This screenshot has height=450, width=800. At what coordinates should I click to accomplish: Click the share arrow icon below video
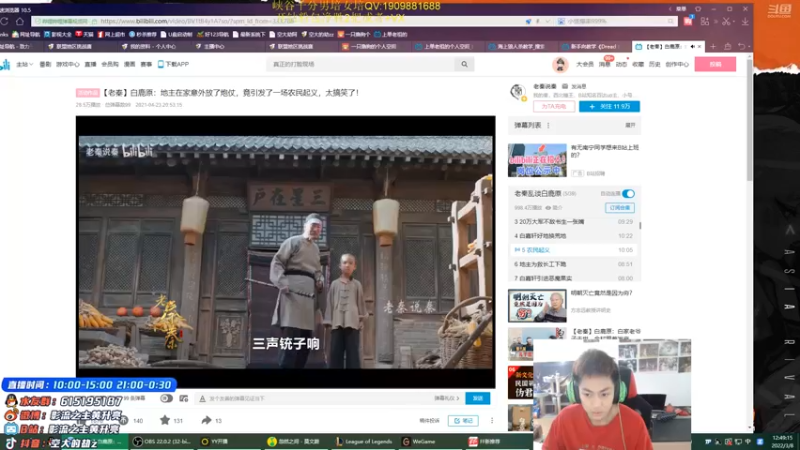(x=206, y=420)
